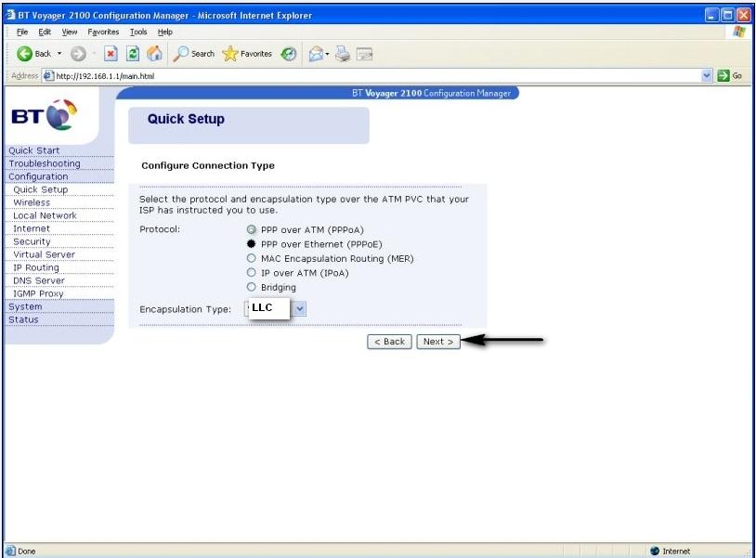Click the Refresh page icon

[133, 54]
